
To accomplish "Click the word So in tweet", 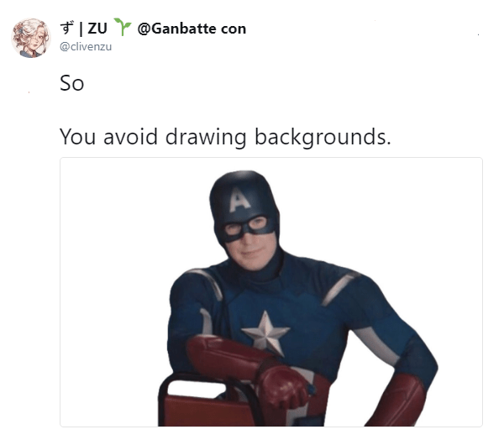I will [x=72, y=83].
